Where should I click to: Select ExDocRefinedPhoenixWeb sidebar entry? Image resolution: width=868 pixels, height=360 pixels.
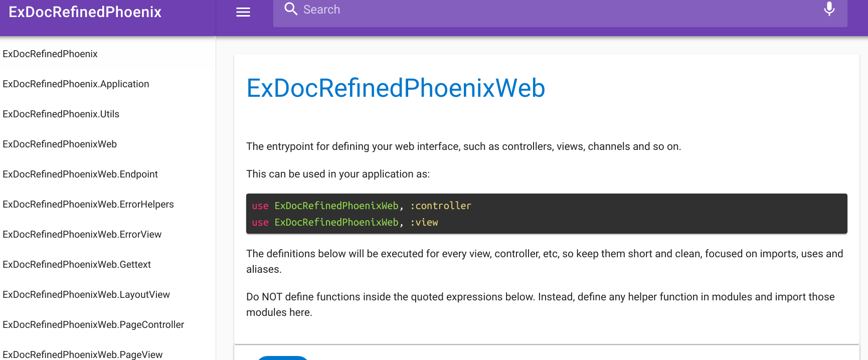click(x=60, y=144)
